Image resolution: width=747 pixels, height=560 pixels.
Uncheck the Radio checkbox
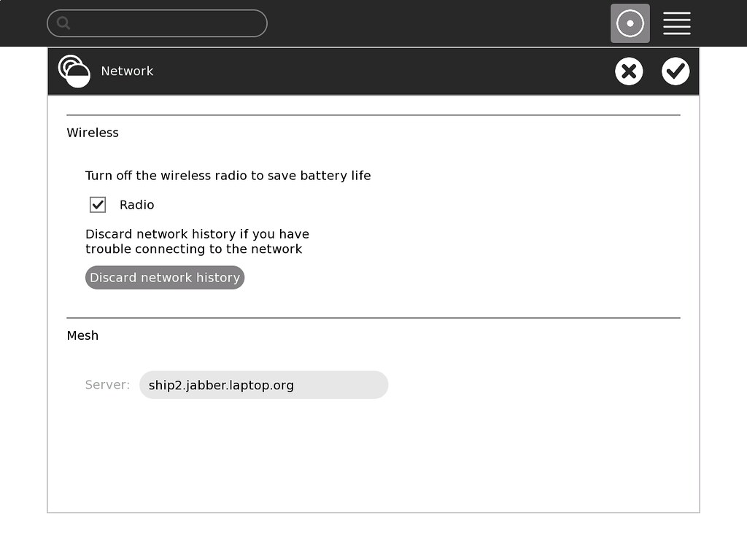[98, 205]
